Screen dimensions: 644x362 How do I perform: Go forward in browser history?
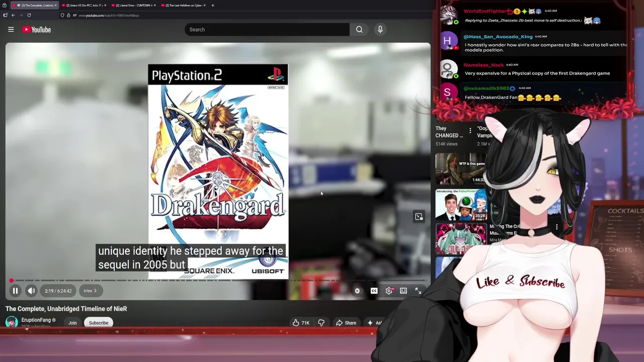click(x=21, y=15)
